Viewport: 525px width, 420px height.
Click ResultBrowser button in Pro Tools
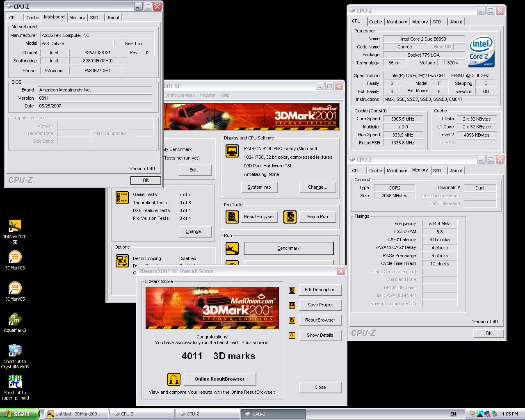click(259, 217)
